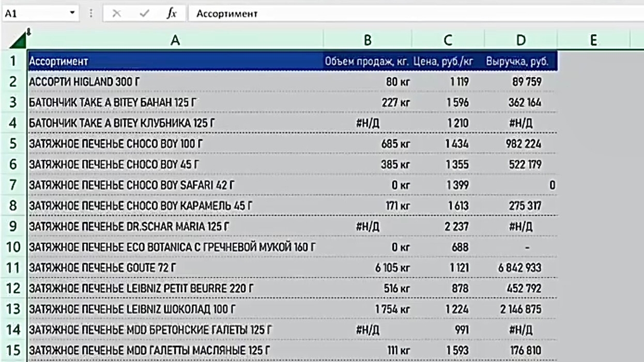Select row 13 header
Screen dimensions: 644x362
pos(13,309)
